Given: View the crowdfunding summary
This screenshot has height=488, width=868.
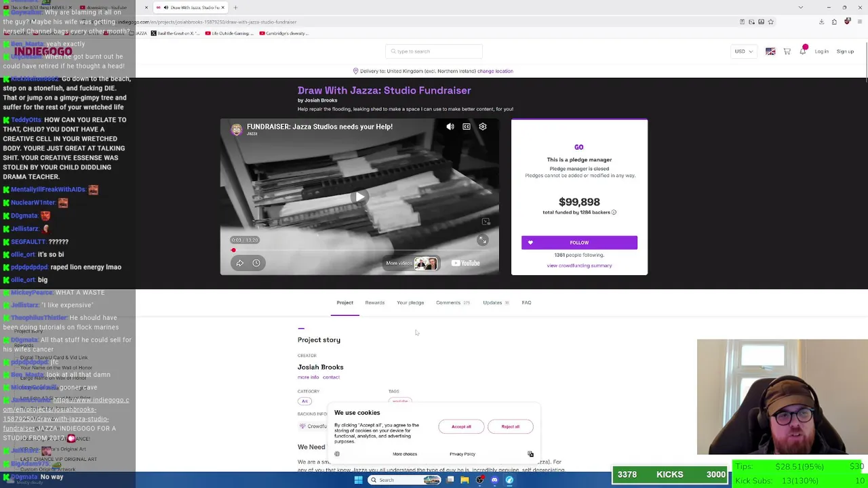Looking at the screenshot, I should pyautogui.click(x=579, y=266).
